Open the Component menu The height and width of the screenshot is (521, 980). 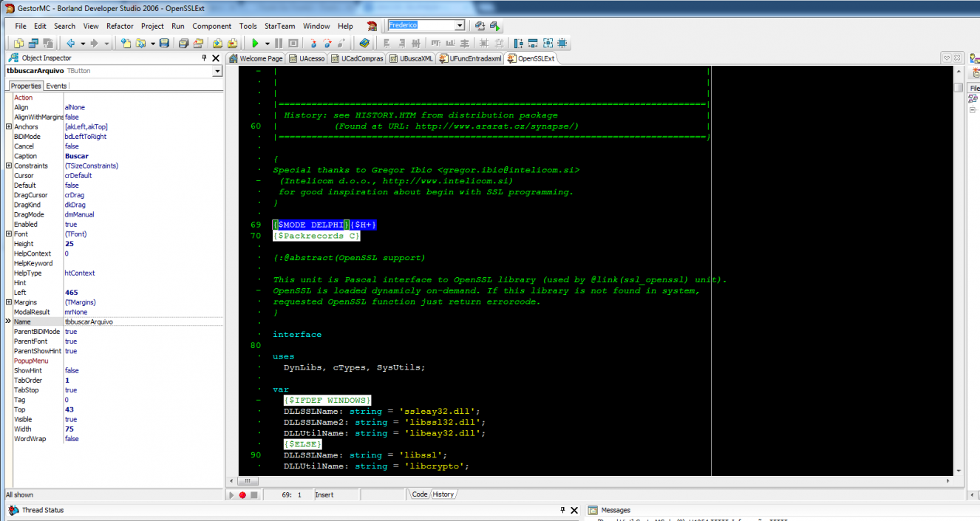[x=211, y=26]
